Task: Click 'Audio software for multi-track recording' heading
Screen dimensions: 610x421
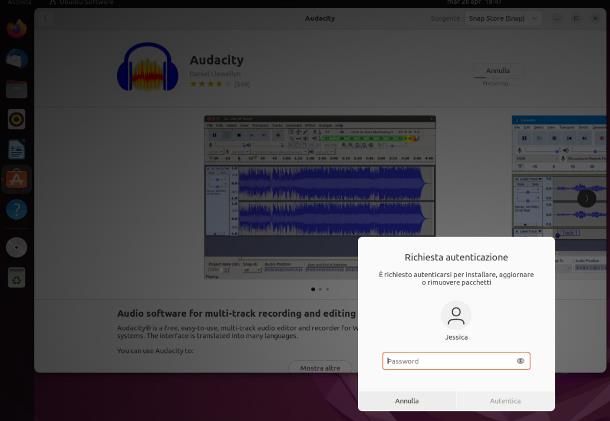Action: click(236, 313)
